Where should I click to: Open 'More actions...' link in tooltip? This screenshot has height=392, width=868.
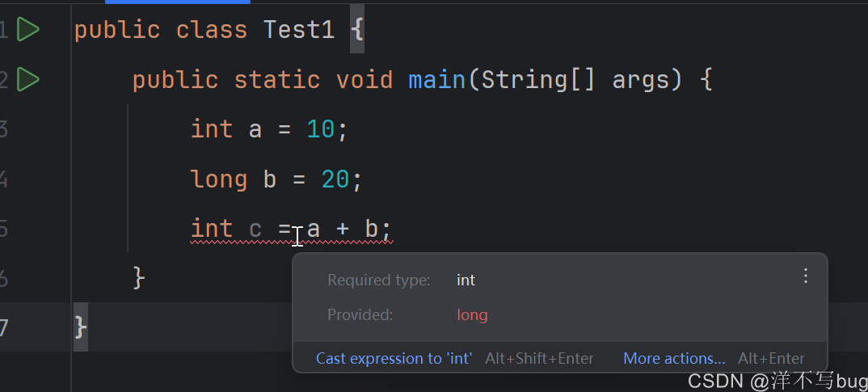point(674,359)
